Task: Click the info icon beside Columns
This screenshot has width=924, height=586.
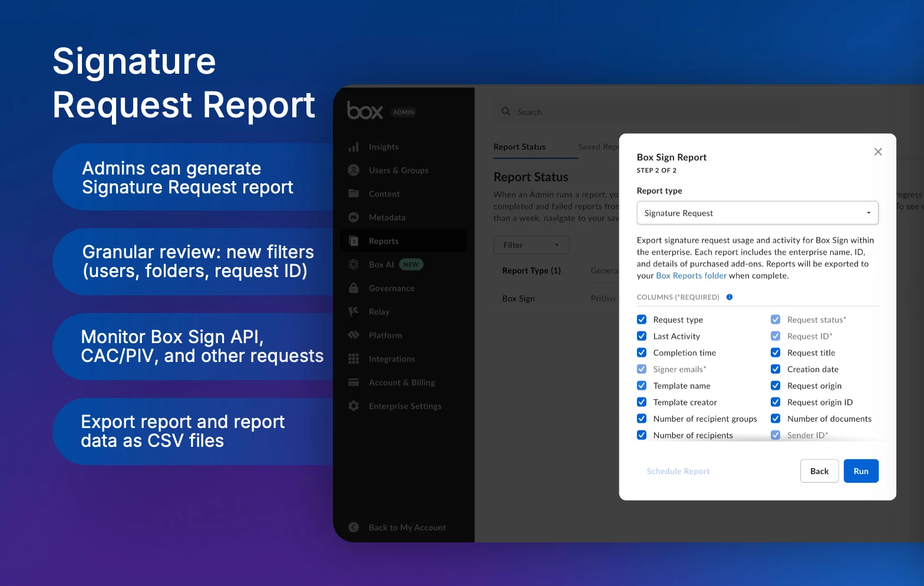Action: tap(730, 297)
